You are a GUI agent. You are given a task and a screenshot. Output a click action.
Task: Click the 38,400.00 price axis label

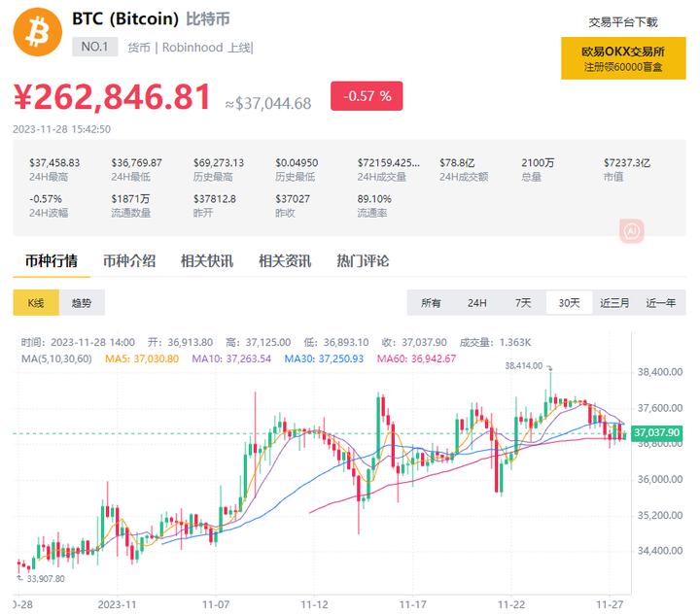[660, 372]
